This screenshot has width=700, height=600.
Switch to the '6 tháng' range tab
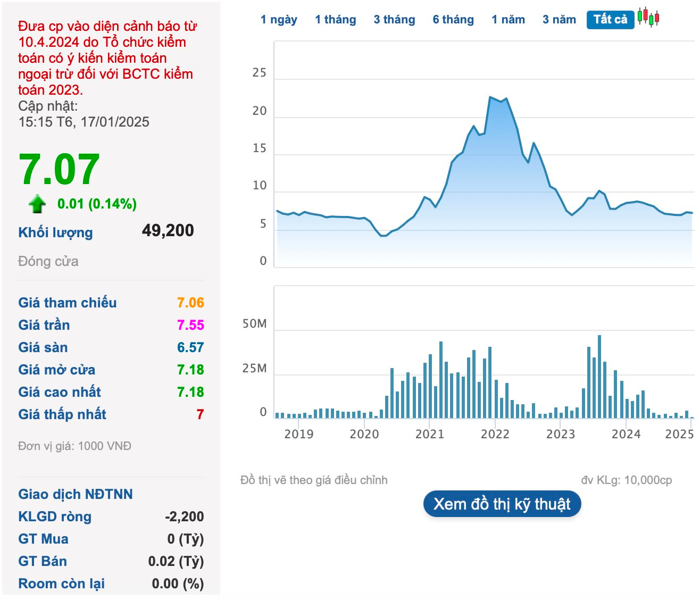click(453, 20)
